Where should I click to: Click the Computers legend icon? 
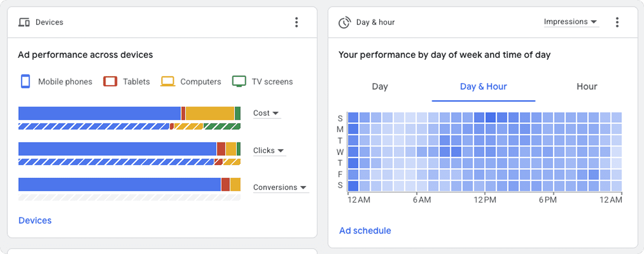click(x=168, y=81)
